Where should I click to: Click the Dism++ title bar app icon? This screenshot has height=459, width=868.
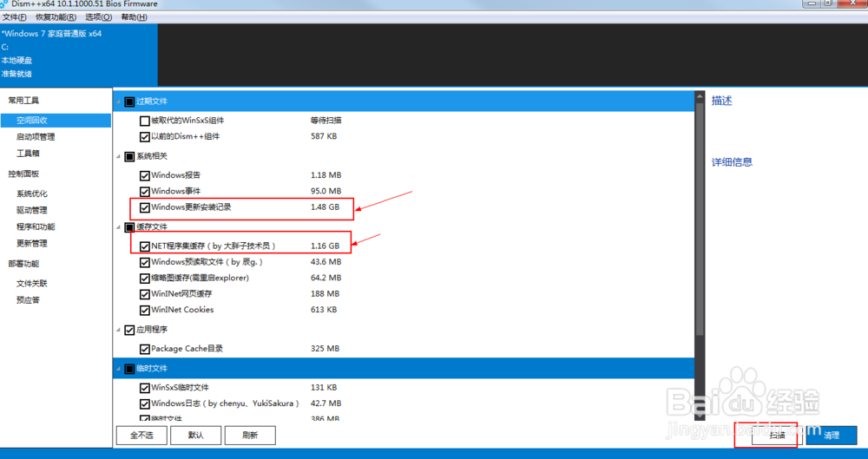click(4, 3)
